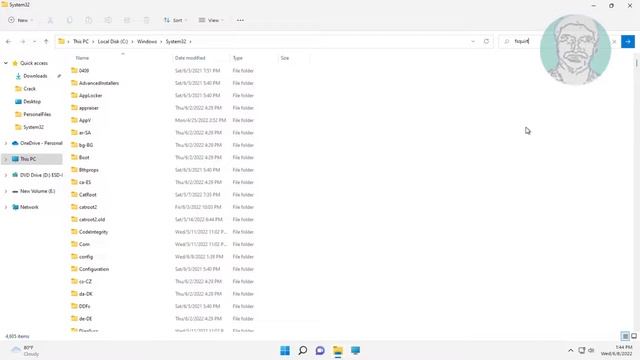Image resolution: width=640 pixels, height=360 pixels.
Task: Open the weather widget on taskbar
Action: [x=25, y=351]
